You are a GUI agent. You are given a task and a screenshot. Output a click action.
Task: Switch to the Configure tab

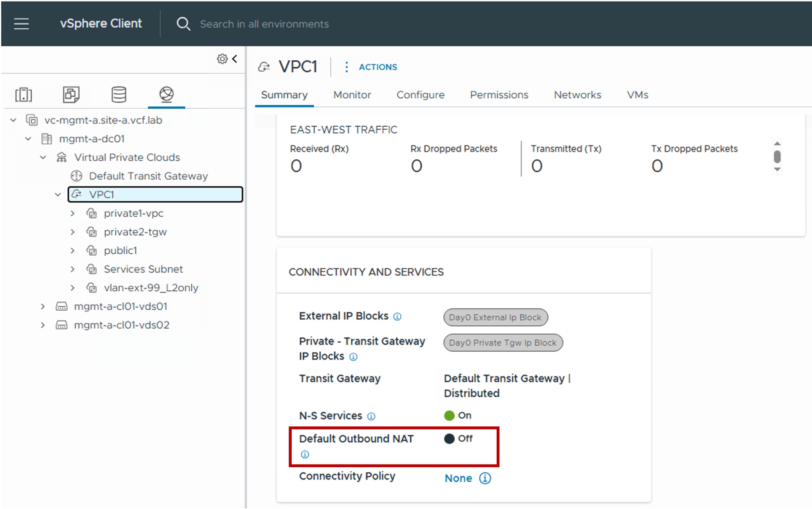tap(420, 95)
